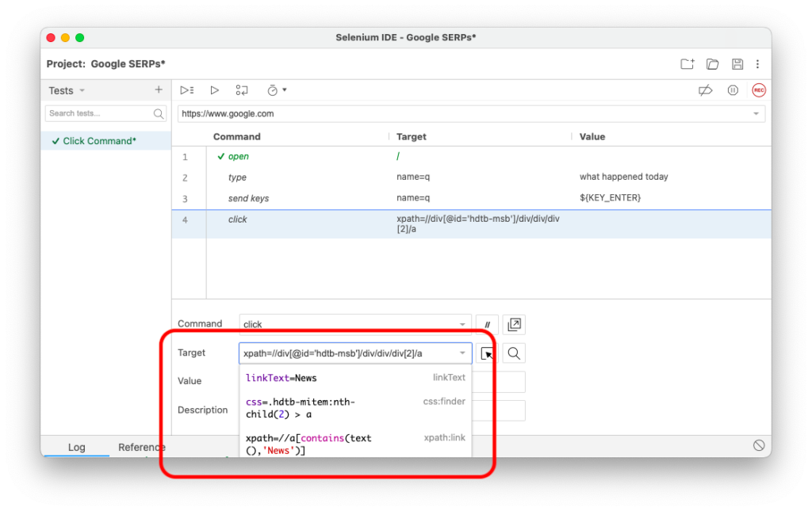This screenshot has width=812, height=511.
Task: Choose the linkText=News locator option
Action: pyautogui.click(x=356, y=378)
